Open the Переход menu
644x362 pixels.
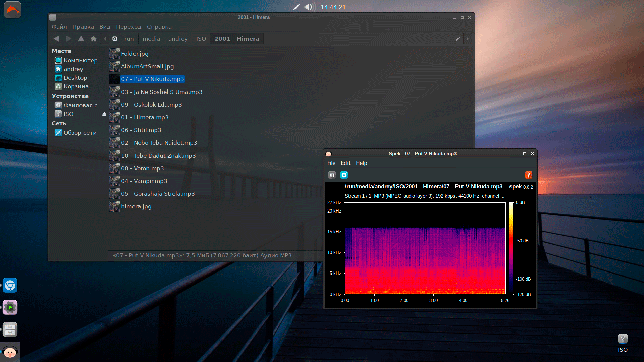point(128,27)
